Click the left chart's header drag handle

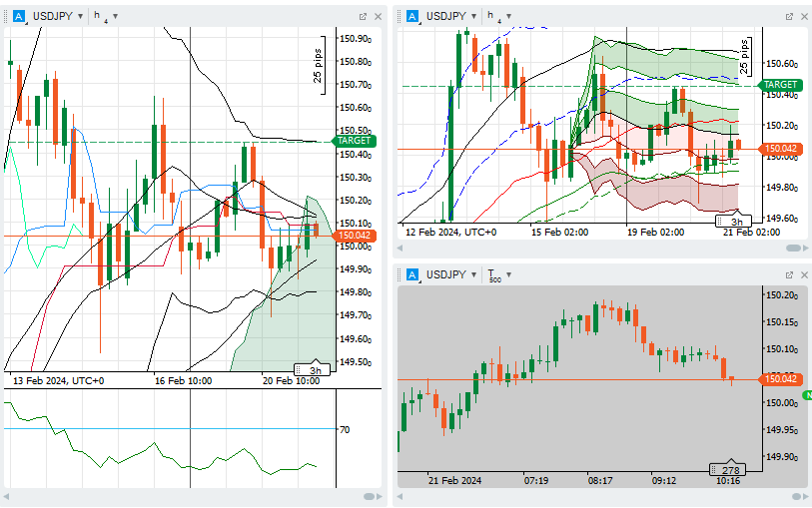7,16
